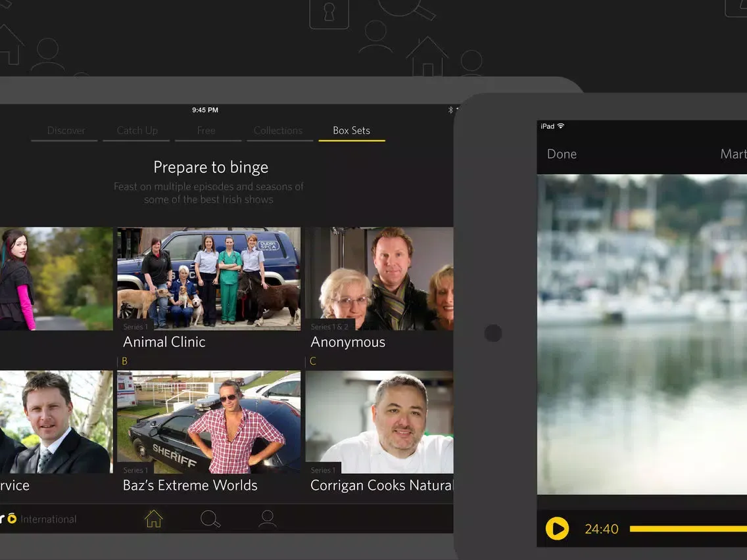
Task: Open the Anonymous show thumbnail
Action: 379,279
